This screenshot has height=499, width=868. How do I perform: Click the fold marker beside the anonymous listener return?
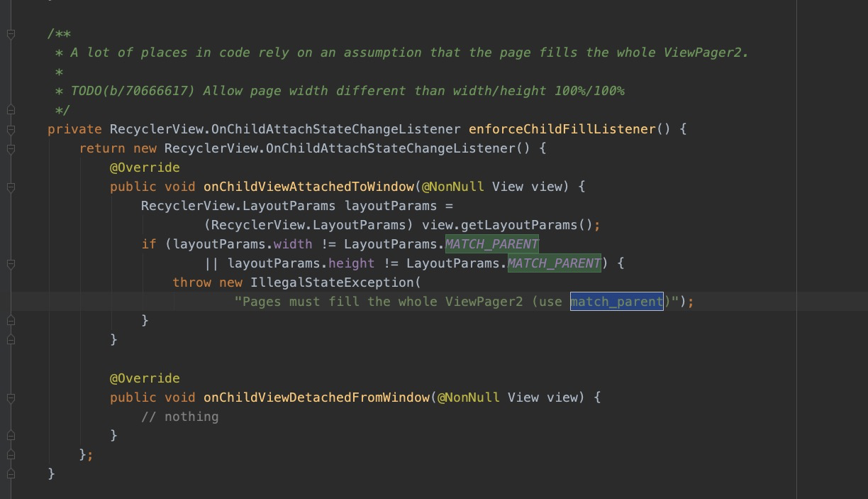[x=10, y=148]
